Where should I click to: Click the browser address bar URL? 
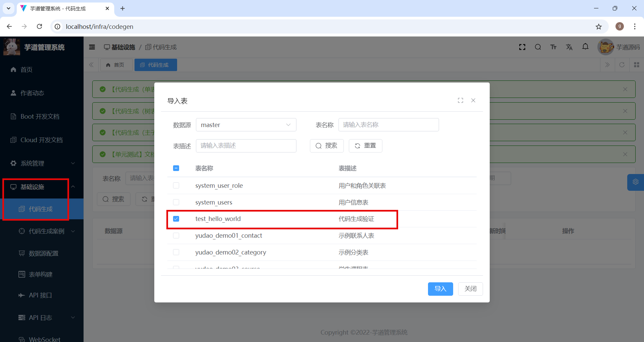[x=99, y=26]
